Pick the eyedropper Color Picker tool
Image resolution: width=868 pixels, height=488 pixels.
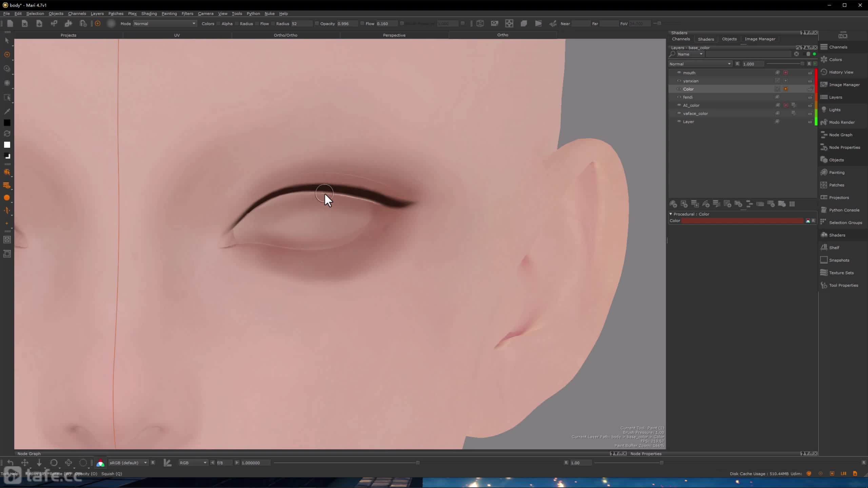coord(7,111)
